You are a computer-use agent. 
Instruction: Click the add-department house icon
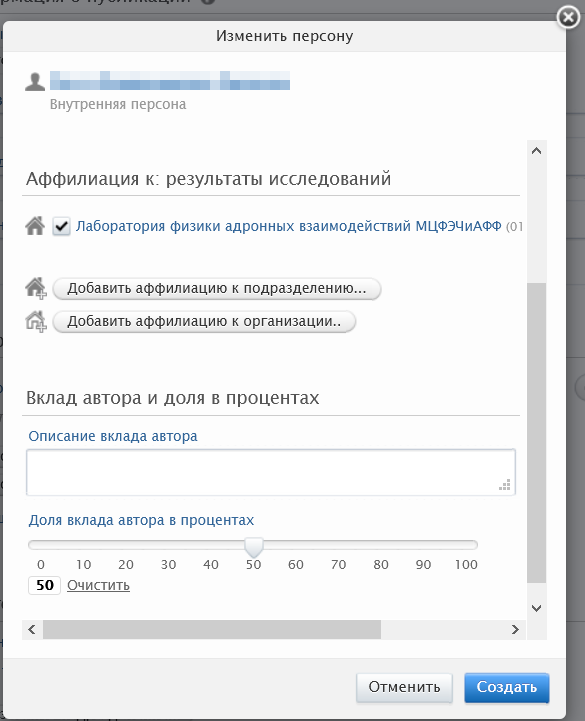(x=36, y=288)
